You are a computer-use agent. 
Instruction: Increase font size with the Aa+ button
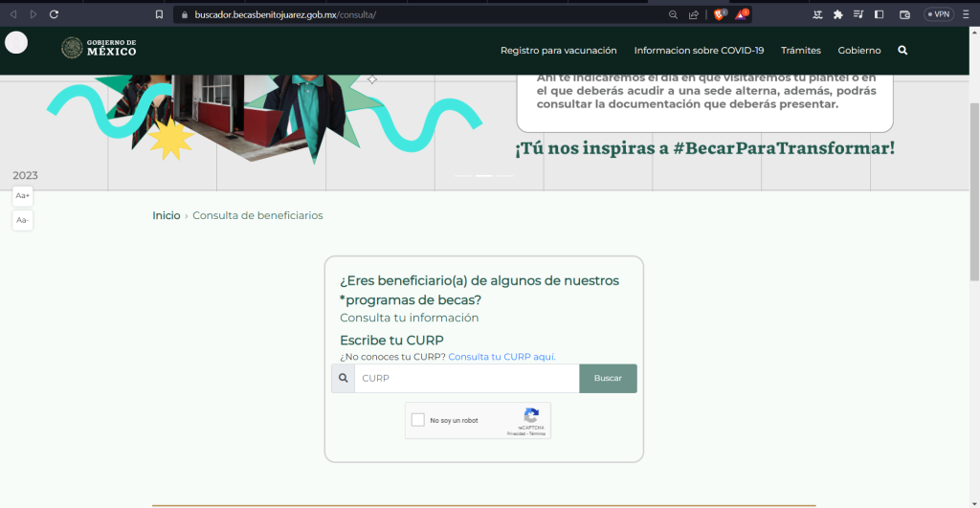pyautogui.click(x=23, y=195)
